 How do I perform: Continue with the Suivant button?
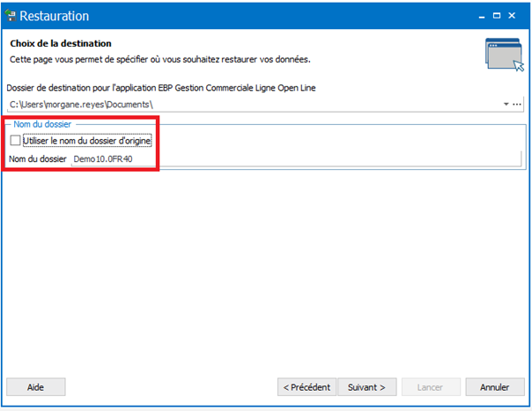[367, 387]
